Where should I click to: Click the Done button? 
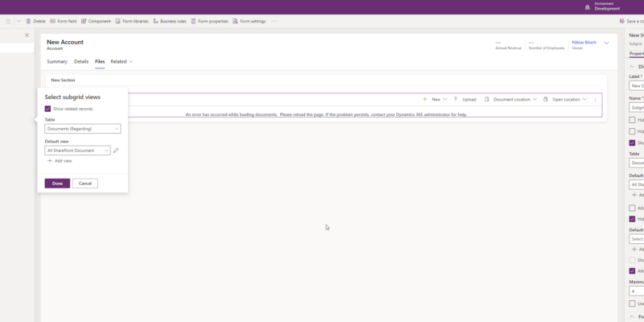pyautogui.click(x=57, y=184)
